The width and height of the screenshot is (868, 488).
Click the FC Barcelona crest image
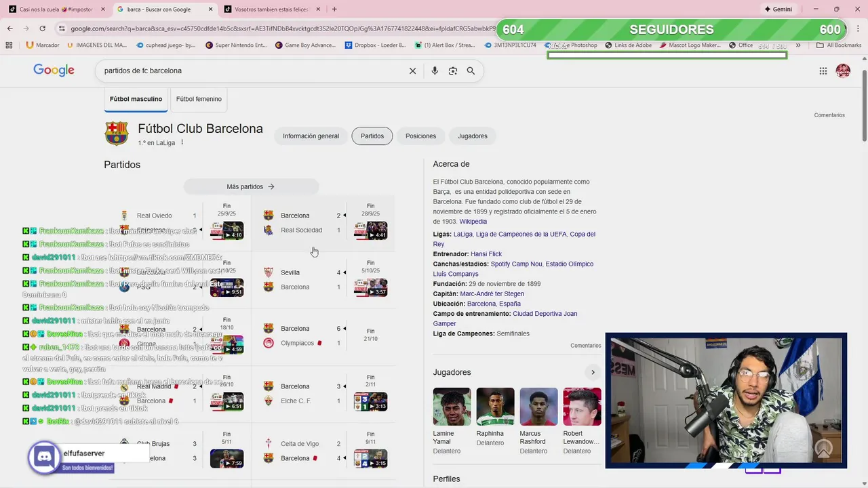[x=117, y=133]
